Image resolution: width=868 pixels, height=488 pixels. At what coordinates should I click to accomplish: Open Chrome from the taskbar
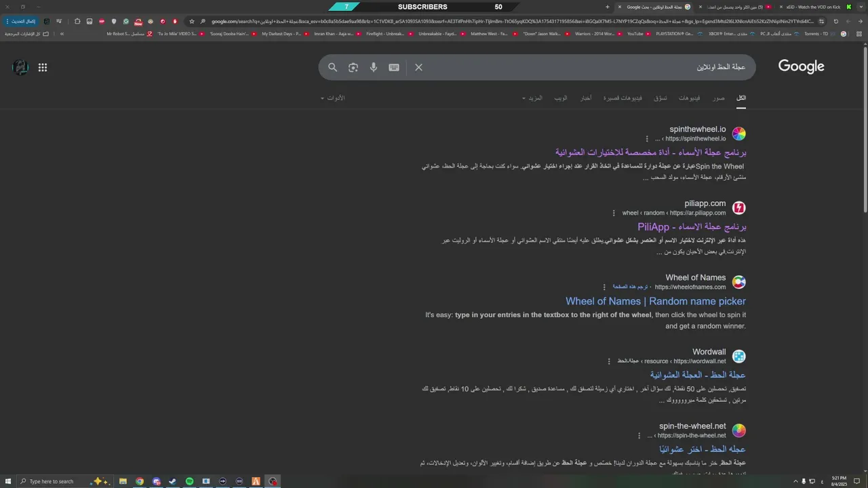pyautogui.click(x=140, y=481)
